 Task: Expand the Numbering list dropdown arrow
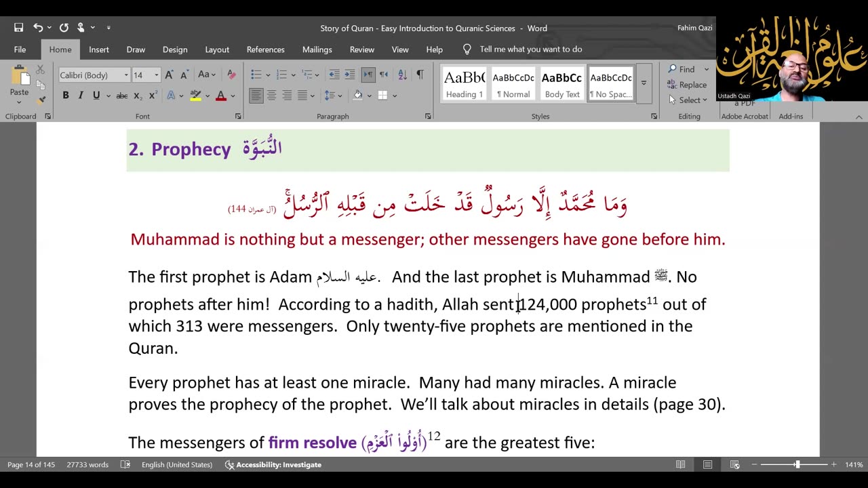point(294,75)
